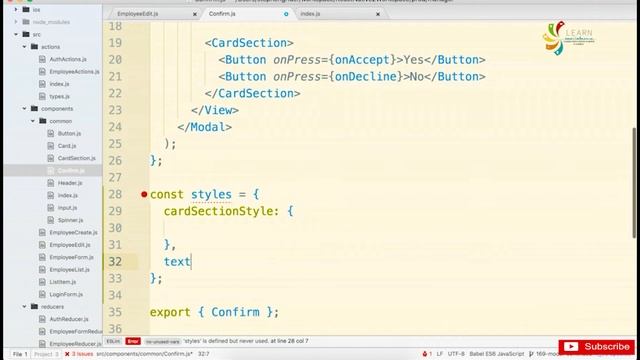Screen dimensions: 640x360
Task: Click 'cardSectionStyle' on line 29
Action: pos(218,211)
